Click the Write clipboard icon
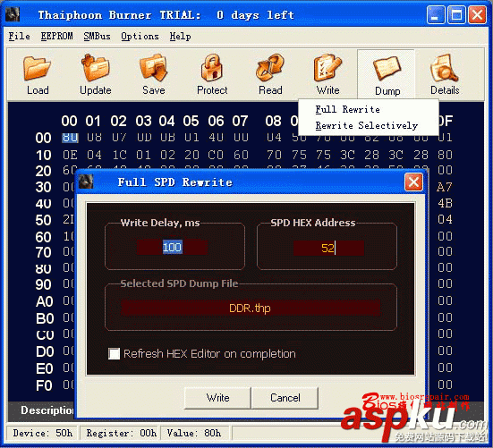This screenshot has height=448, width=493. (x=327, y=67)
